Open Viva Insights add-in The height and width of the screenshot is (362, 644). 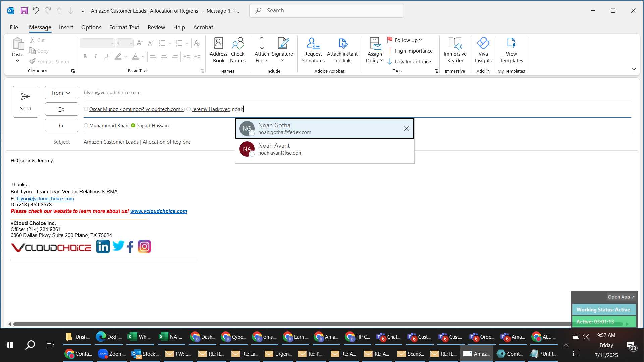pyautogui.click(x=483, y=50)
